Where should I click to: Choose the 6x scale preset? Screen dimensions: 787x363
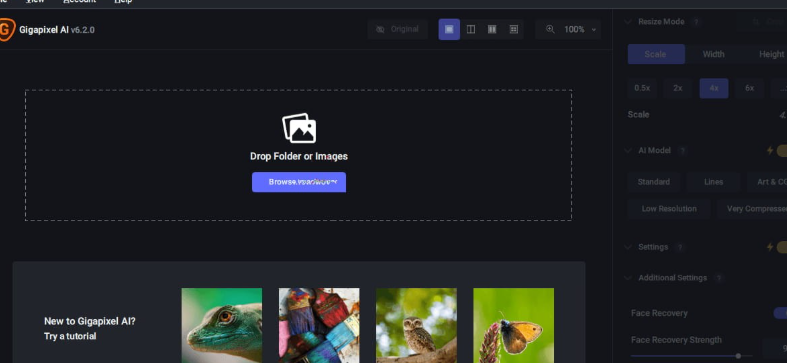[749, 88]
